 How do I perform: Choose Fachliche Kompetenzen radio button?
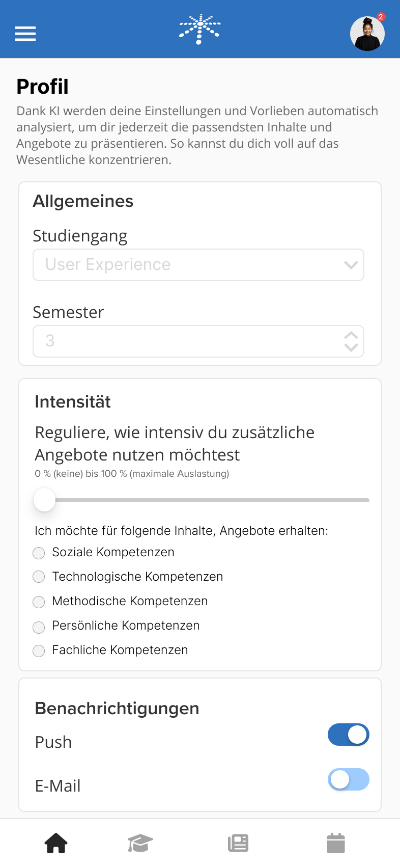[39, 650]
